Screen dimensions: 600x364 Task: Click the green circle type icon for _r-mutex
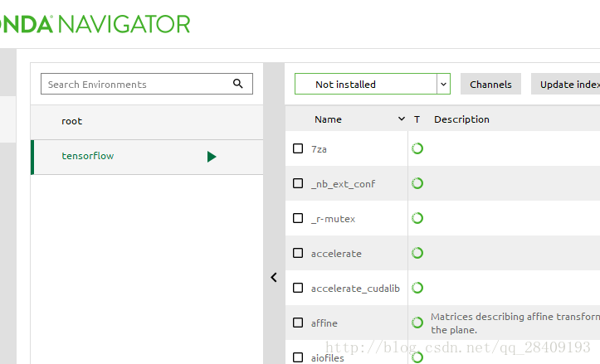point(417,218)
